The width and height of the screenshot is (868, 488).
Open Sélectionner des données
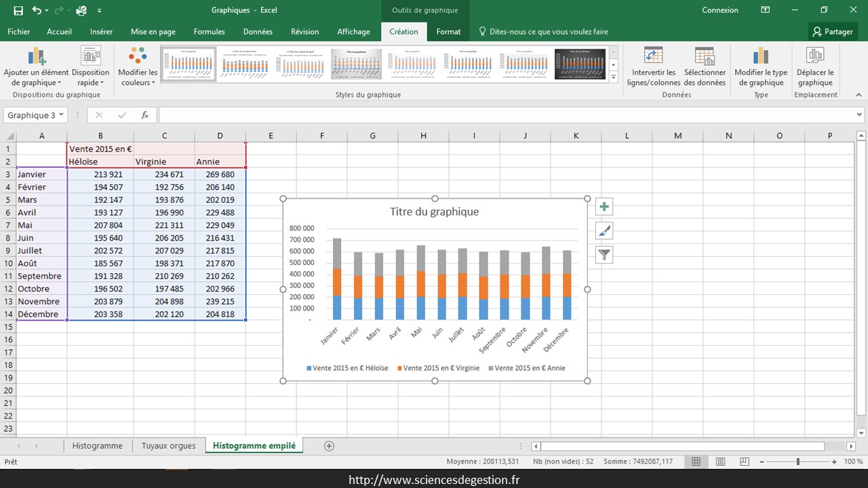pos(705,67)
